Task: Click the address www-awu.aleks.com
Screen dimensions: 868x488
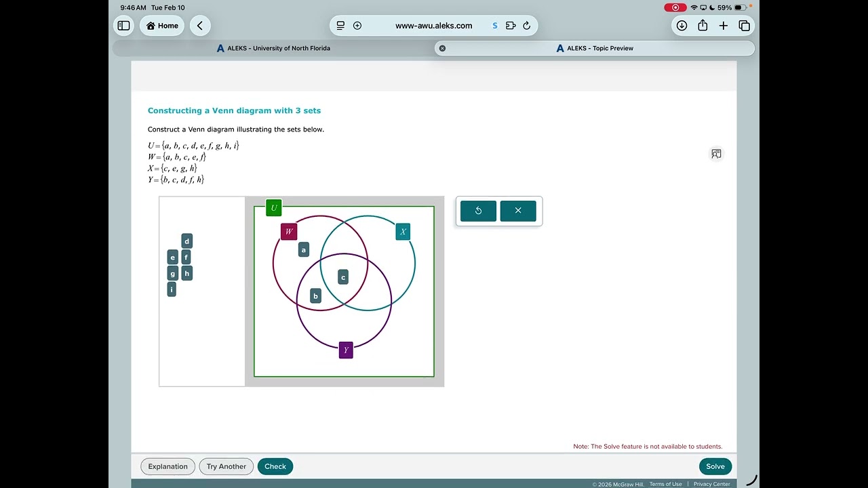Action: pyautogui.click(x=434, y=26)
